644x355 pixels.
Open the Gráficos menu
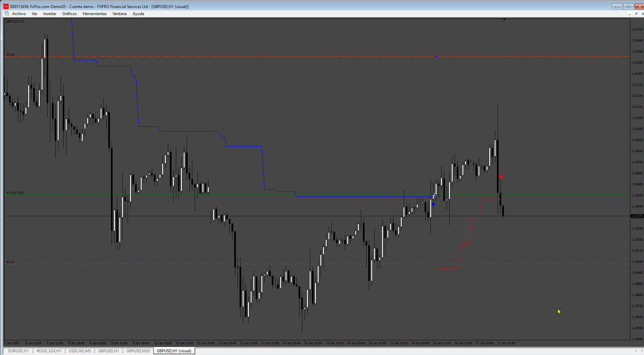tap(69, 14)
